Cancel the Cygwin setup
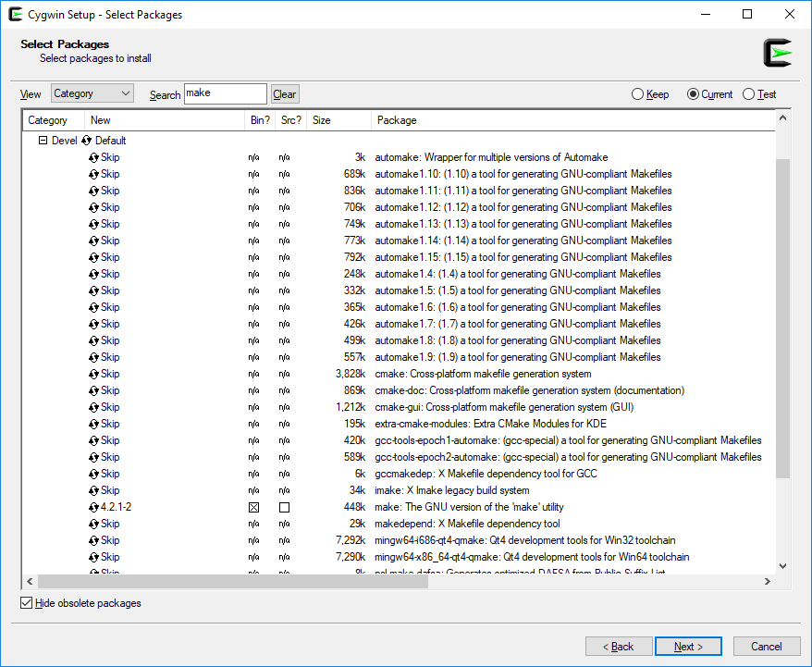Image resolution: width=812 pixels, height=667 pixels. [767, 647]
